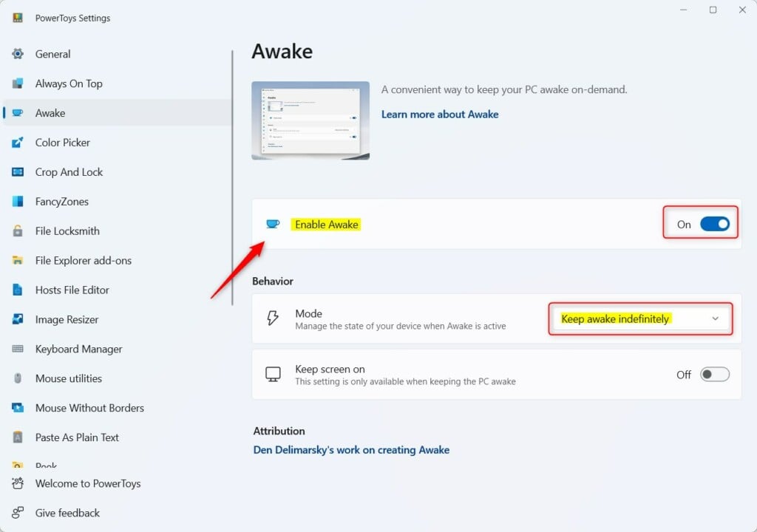This screenshot has height=532, width=757.
Task: Click the General gear icon
Action: pyautogui.click(x=18, y=54)
